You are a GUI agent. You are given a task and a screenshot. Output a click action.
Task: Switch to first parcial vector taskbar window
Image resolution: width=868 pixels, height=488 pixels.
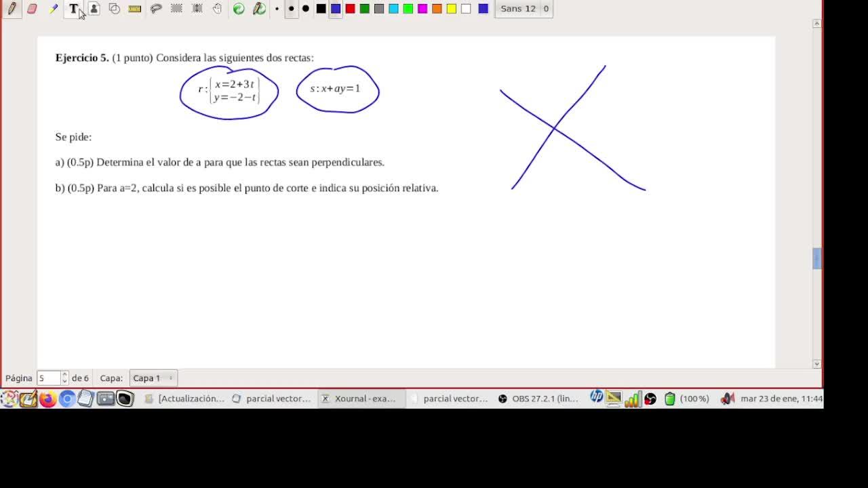tap(271, 399)
